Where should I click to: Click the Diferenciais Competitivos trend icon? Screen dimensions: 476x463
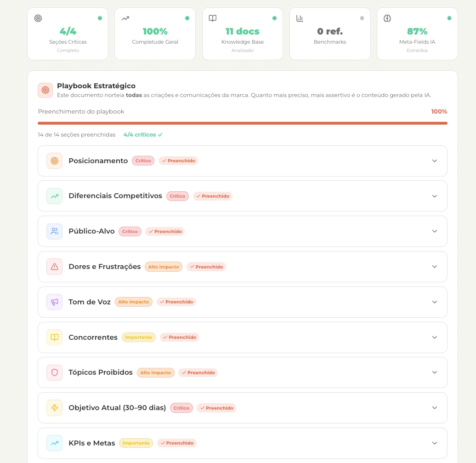click(x=54, y=196)
